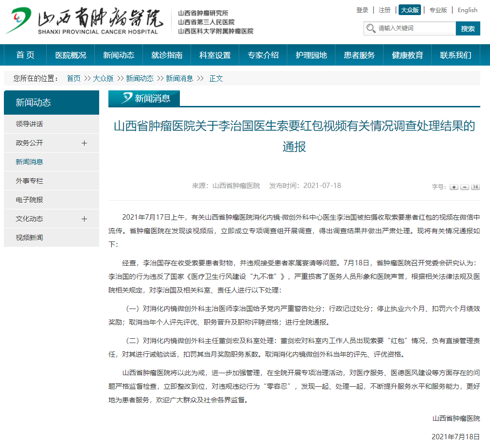The width and height of the screenshot is (490, 448).
Task: Click the hospital logo emblem
Action: [x=18, y=20]
